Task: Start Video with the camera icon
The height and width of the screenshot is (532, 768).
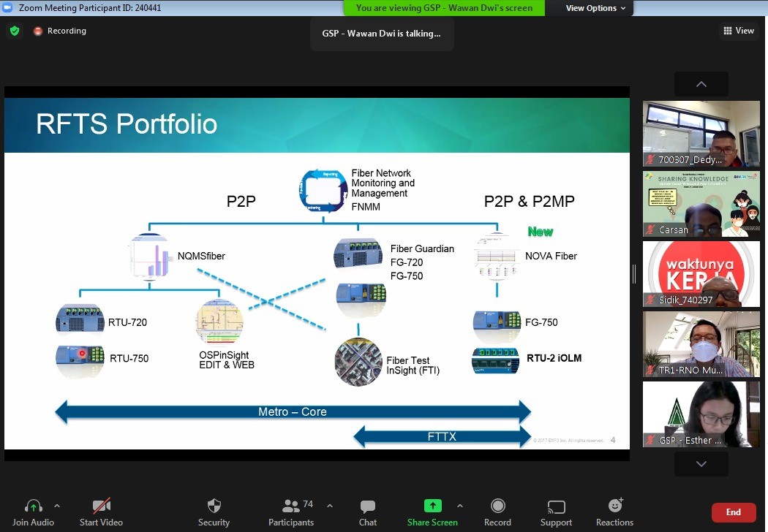Action: 102,506
